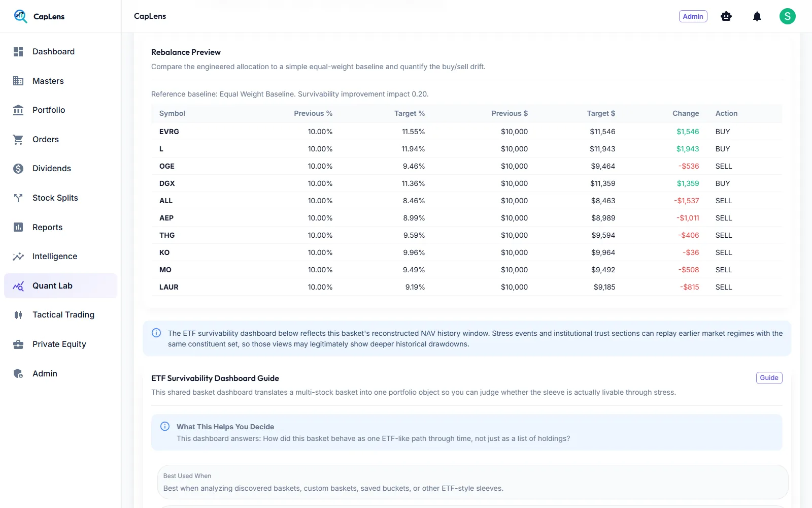Image resolution: width=812 pixels, height=508 pixels.
Task: Click the info icon beside What This Helps You Decide
Action: (165, 427)
